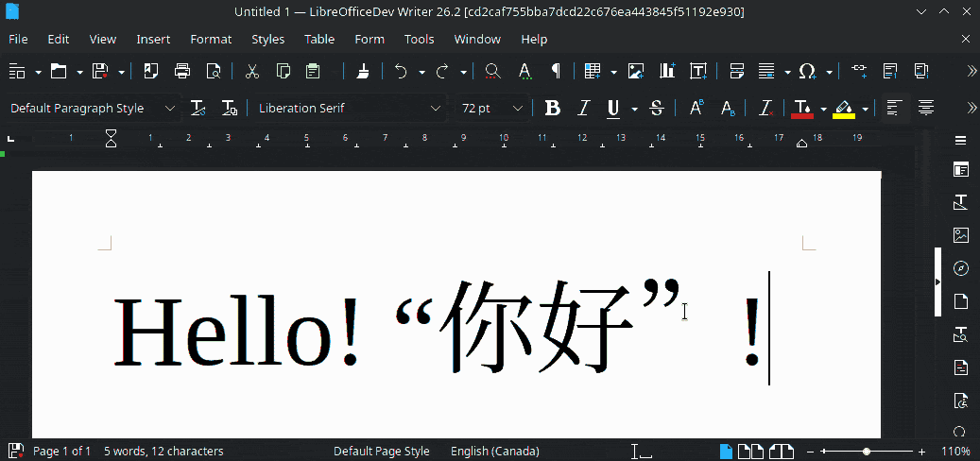
Task: Expand undo history arrow
Action: tap(421, 72)
